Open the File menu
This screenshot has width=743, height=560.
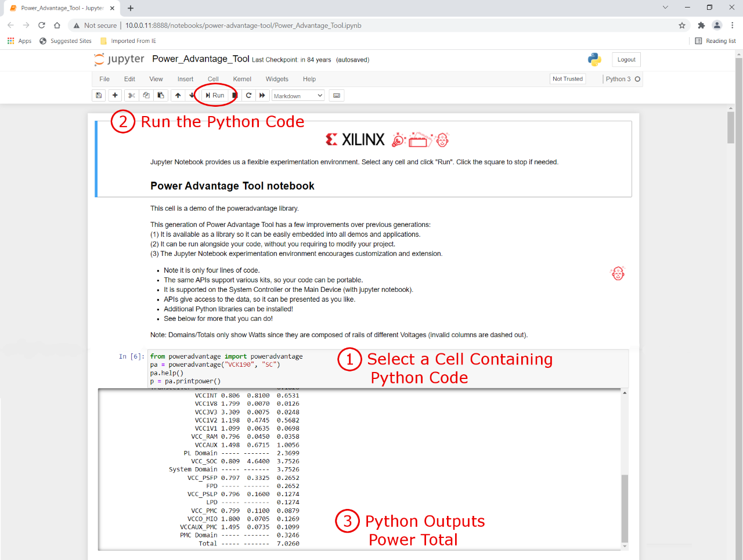pos(104,79)
